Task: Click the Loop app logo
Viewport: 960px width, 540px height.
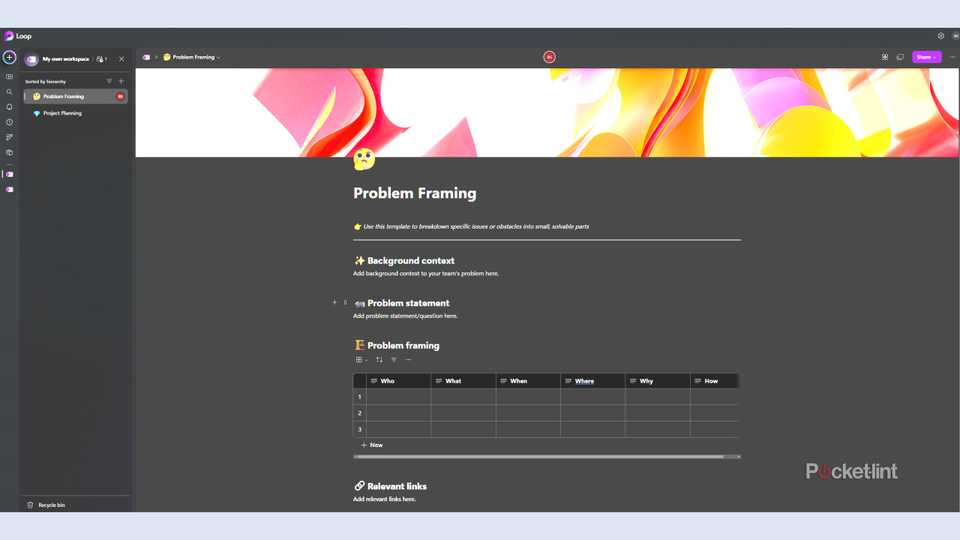Action: point(9,36)
